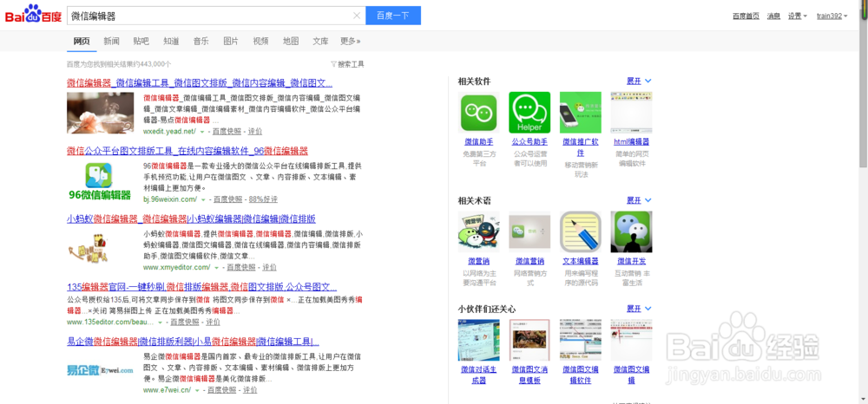Open the 微信图文消息模板 thumbnail
868x404 pixels.
[x=529, y=340]
